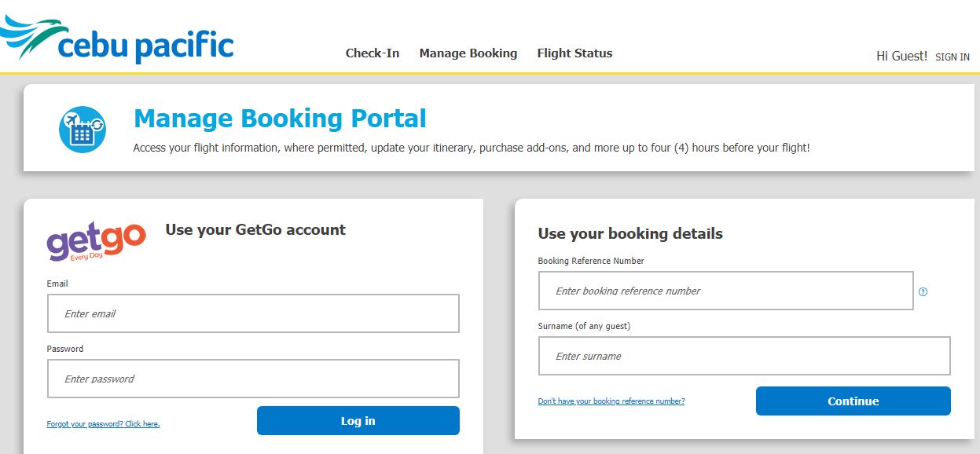
Task: Select the GetGo logo
Action: click(96, 240)
